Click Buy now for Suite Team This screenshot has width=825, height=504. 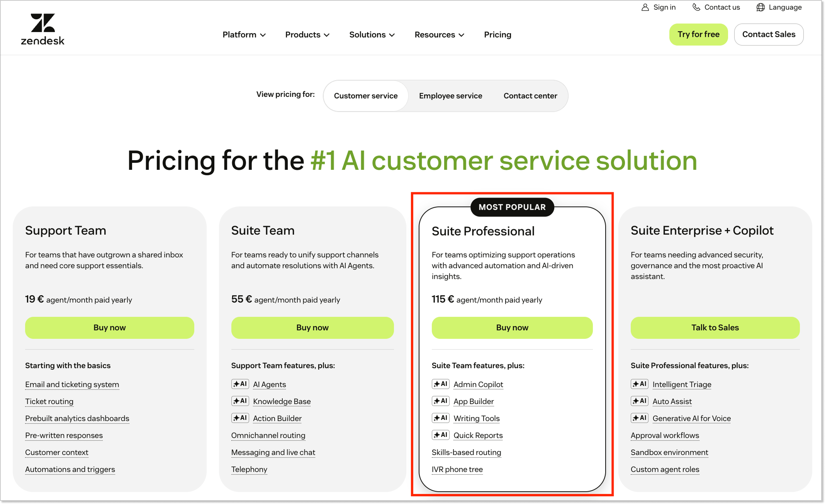(312, 328)
